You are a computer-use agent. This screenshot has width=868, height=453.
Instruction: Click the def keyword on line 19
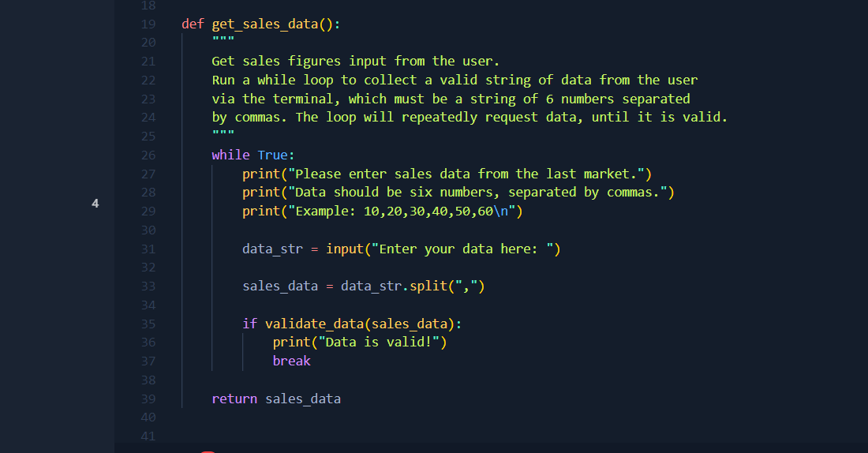point(193,24)
